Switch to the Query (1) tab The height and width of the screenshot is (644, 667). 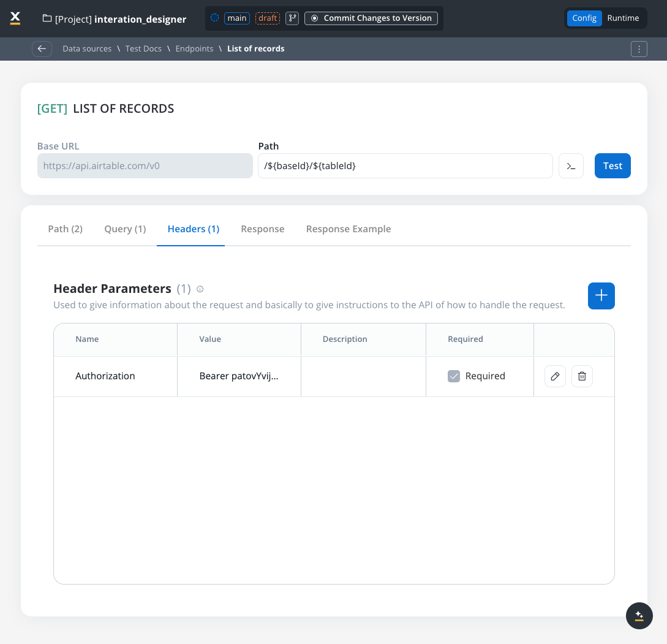pos(125,229)
